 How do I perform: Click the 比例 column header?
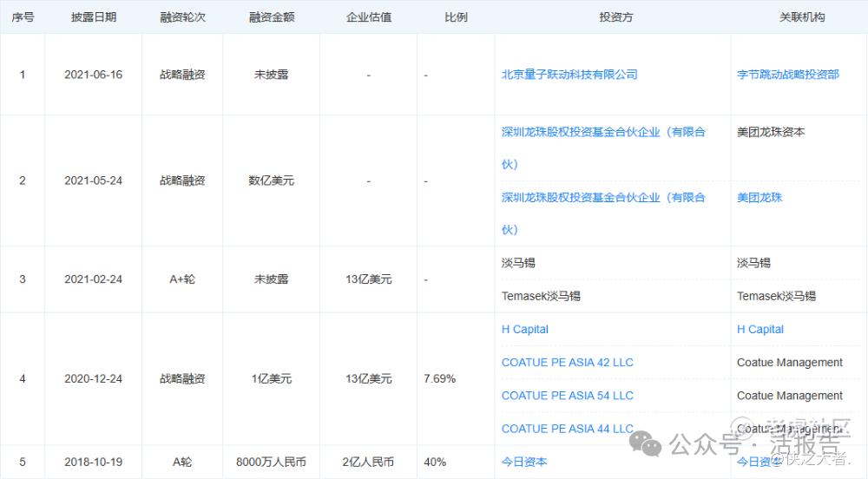[x=456, y=17]
